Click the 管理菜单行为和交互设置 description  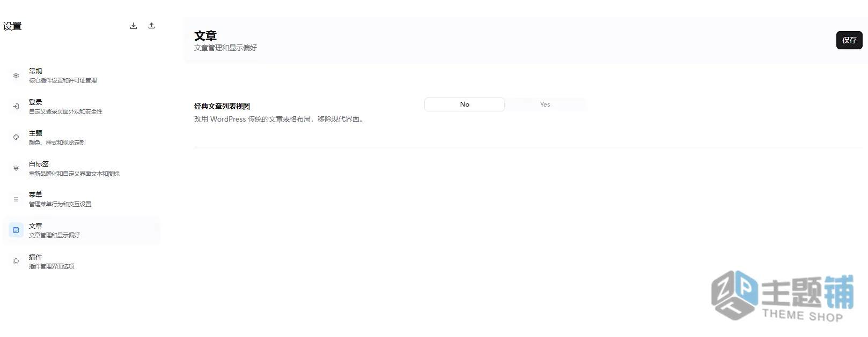pos(60,204)
